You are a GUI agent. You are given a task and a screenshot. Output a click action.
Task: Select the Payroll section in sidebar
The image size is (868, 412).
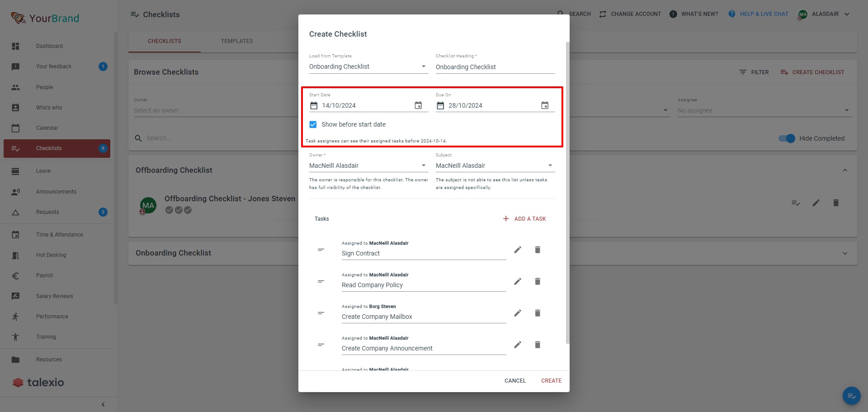coord(44,275)
